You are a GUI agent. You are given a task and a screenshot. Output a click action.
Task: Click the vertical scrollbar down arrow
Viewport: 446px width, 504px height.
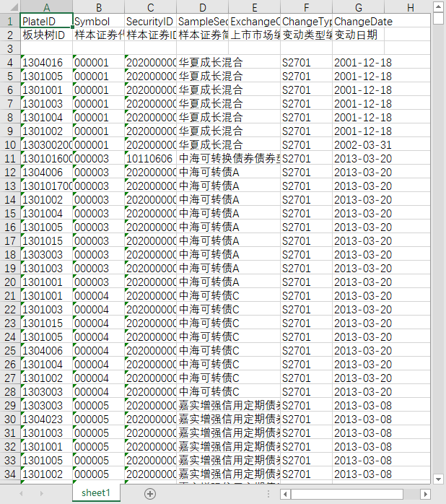click(x=438, y=479)
